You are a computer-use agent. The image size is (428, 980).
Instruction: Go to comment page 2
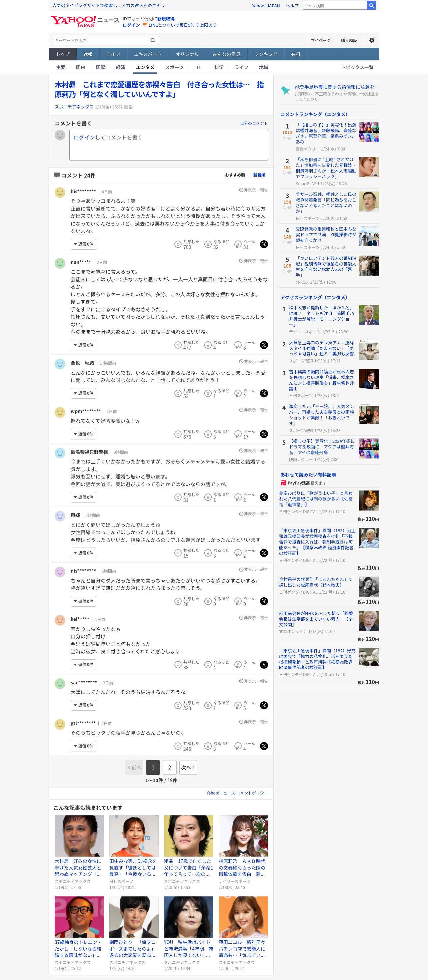(x=170, y=767)
